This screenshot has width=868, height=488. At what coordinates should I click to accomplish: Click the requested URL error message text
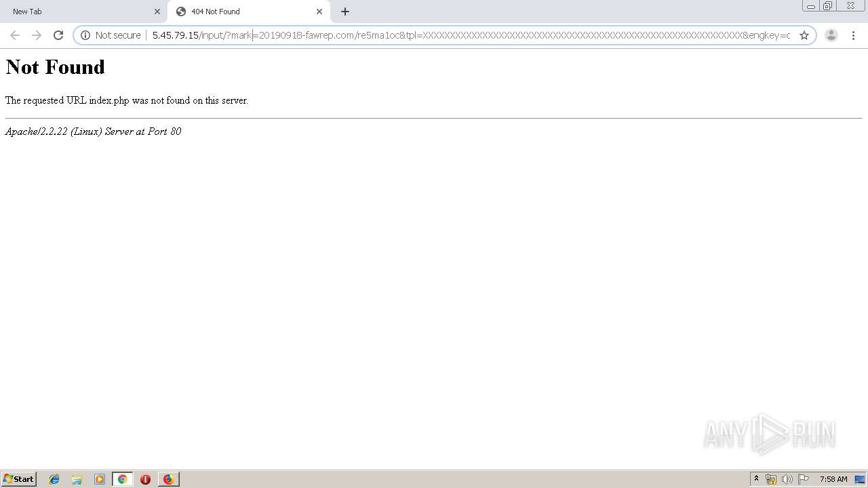click(x=127, y=100)
